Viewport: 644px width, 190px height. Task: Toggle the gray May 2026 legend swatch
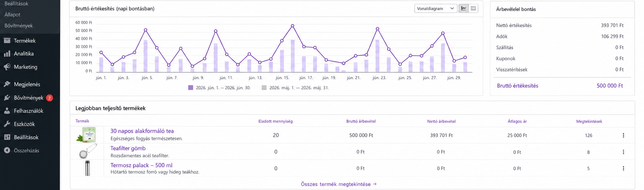pos(264,88)
